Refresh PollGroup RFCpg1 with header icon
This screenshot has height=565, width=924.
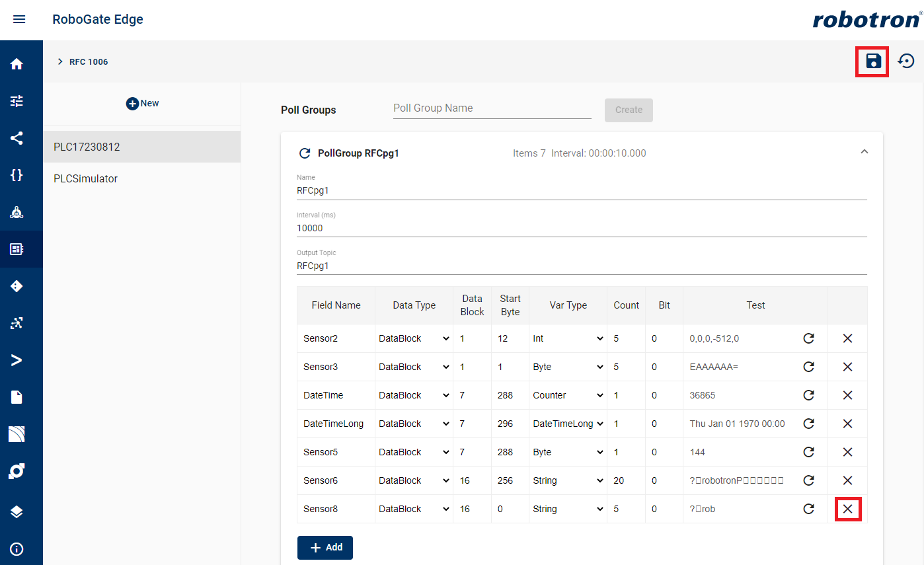point(305,153)
